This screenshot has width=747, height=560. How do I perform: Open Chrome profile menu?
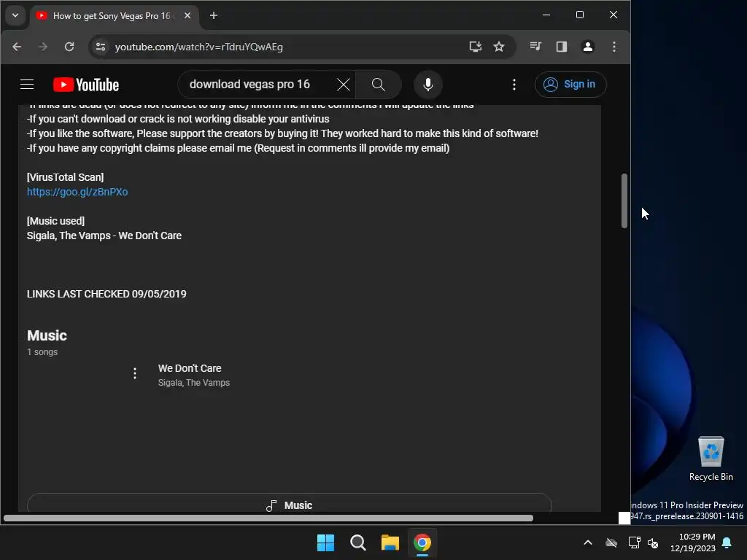click(x=588, y=47)
